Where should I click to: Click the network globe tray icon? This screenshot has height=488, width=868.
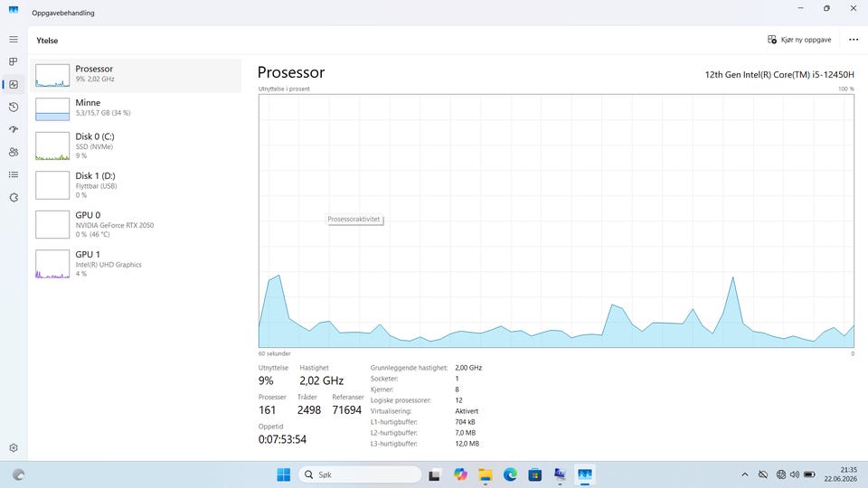pos(781,474)
